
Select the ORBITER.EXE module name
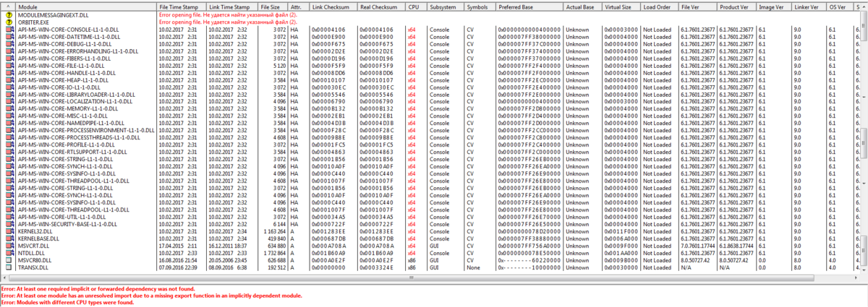click(x=33, y=22)
